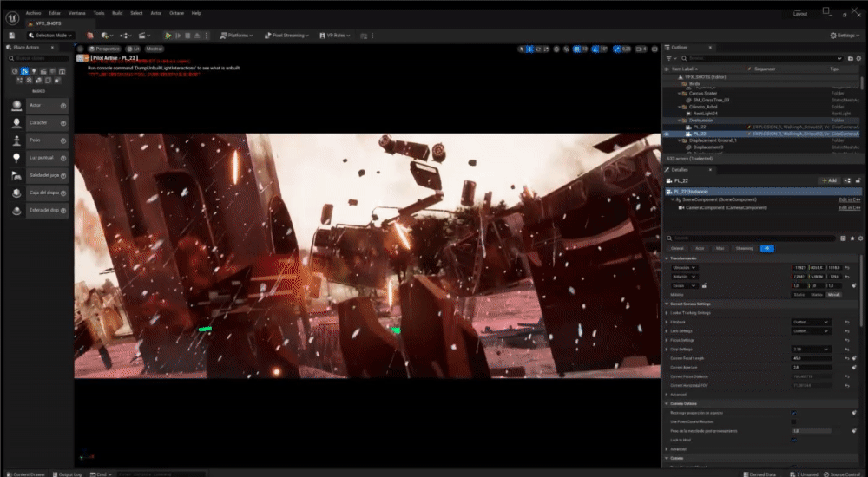Open the Octane menu
This screenshot has width=868, height=477.
(176, 13)
